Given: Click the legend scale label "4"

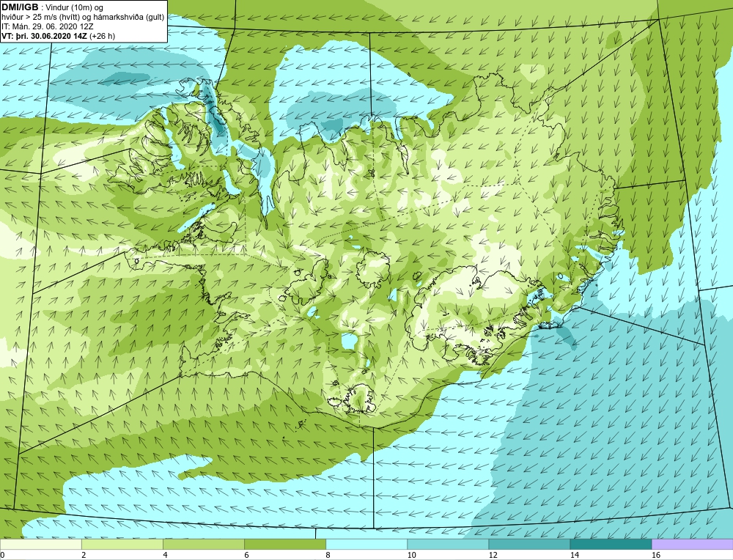Looking at the screenshot, I should [165, 555].
